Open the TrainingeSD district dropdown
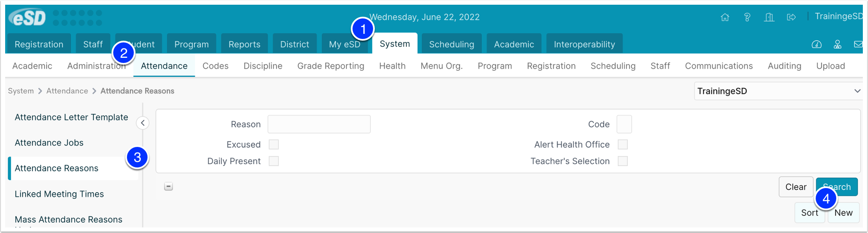This screenshot has height=233, width=868. (x=778, y=91)
